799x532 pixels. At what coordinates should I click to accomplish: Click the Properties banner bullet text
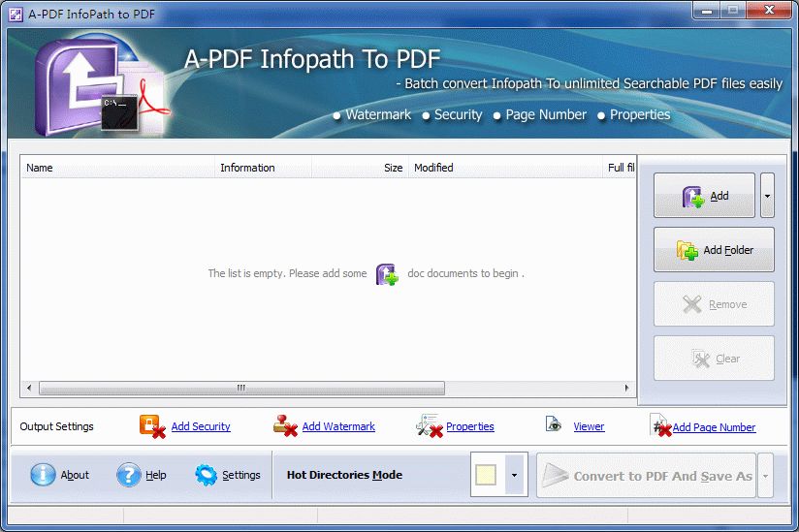[640, 114]
